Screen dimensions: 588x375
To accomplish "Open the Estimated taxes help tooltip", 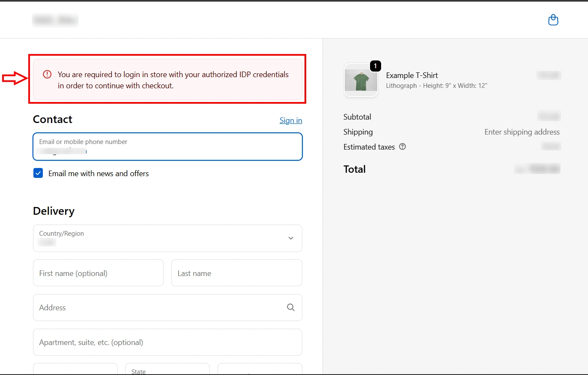I will tap(402, 147).
